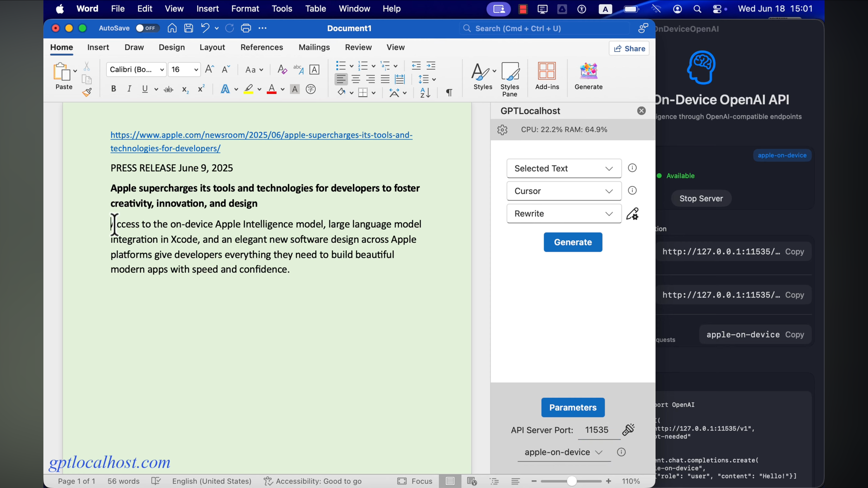Open the Selected Text dropdown
The width and height of the screenshot is (868, 488).
tap(564, 168)
